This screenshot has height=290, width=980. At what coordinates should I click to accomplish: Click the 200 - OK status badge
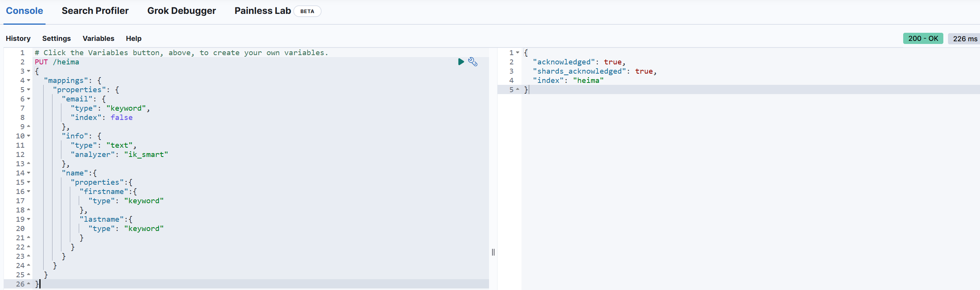tap(923, 39)
